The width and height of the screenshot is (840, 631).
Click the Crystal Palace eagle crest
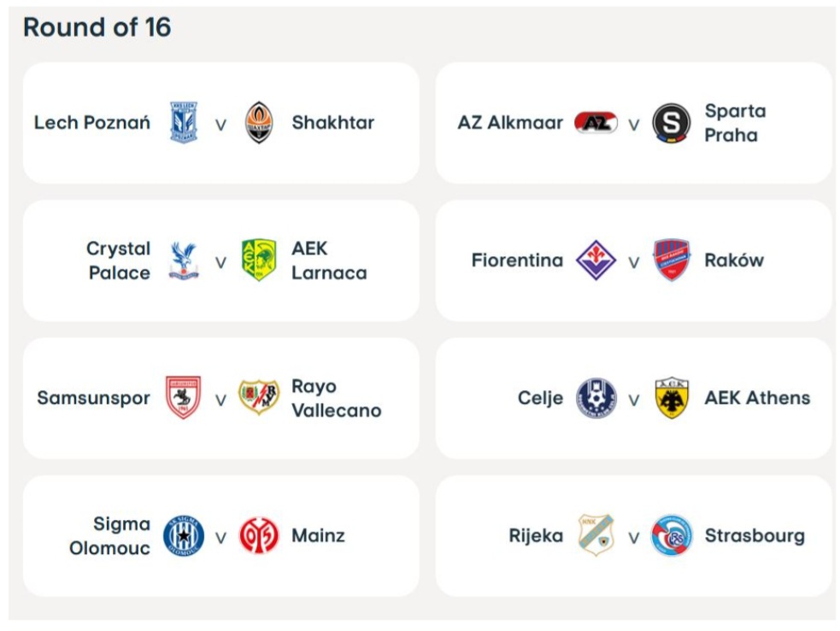click(x=184, y=260)
